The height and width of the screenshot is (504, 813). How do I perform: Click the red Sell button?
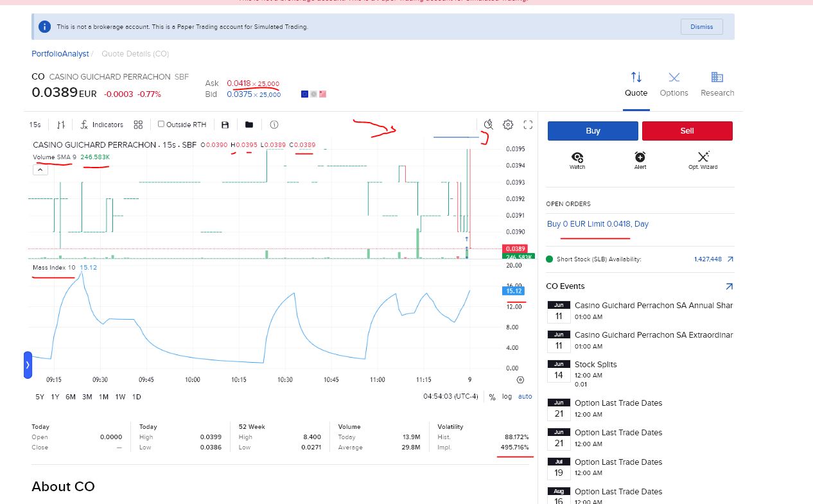point(687,131)
